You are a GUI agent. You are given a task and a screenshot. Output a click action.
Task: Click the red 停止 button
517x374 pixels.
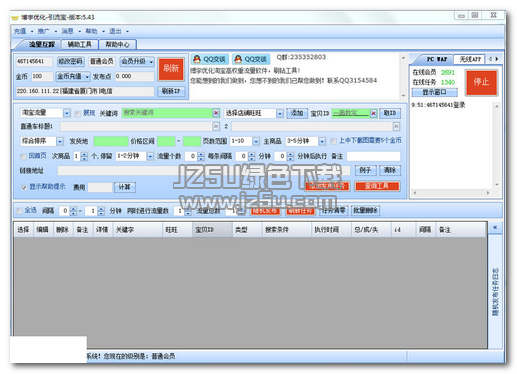click(x=481, y=82)
